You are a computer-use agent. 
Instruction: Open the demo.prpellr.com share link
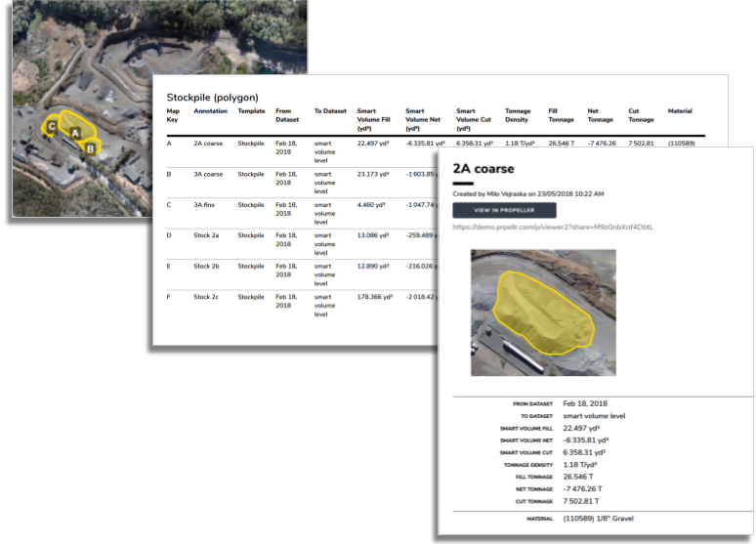point(553,228)
